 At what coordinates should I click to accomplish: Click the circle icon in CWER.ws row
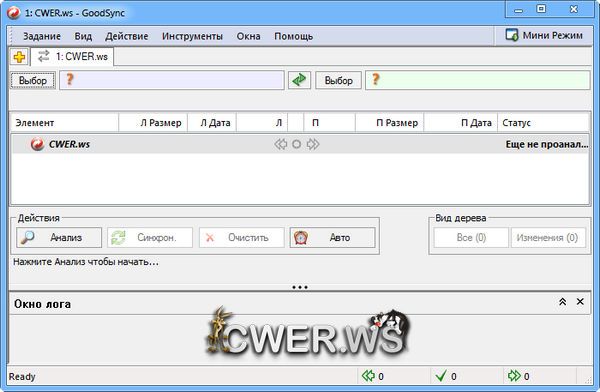[x=297, y=144]
